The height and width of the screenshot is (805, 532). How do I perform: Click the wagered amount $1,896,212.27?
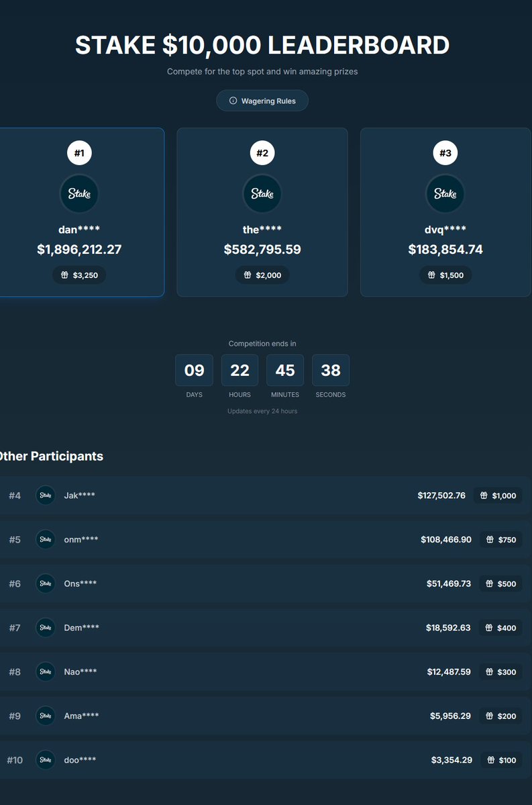coord(79,250)
